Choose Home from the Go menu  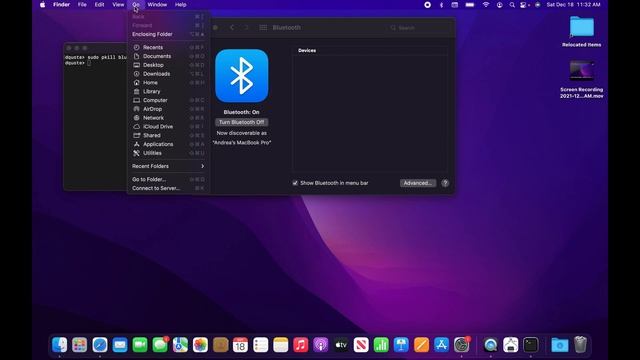(x=168, y=82)
